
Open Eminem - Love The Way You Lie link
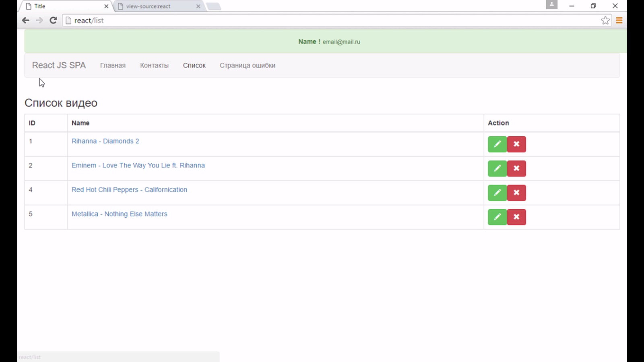(138, 165)
